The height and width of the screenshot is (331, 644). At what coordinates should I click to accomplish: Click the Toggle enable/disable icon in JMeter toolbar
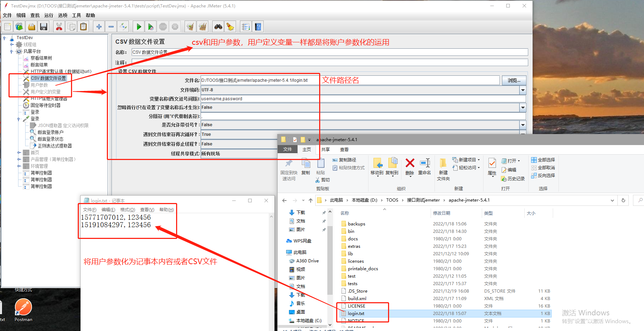pos(123,27)
